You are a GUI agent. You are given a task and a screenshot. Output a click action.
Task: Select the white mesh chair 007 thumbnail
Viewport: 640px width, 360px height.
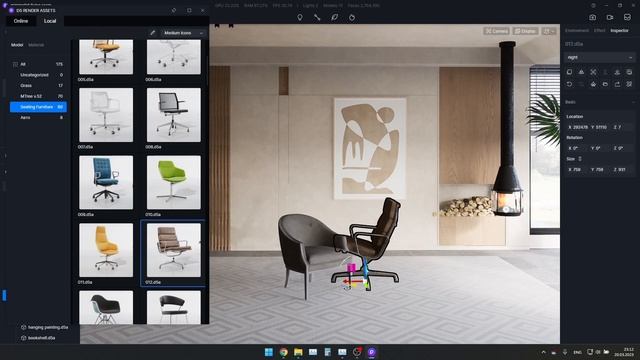click(106, 115)
